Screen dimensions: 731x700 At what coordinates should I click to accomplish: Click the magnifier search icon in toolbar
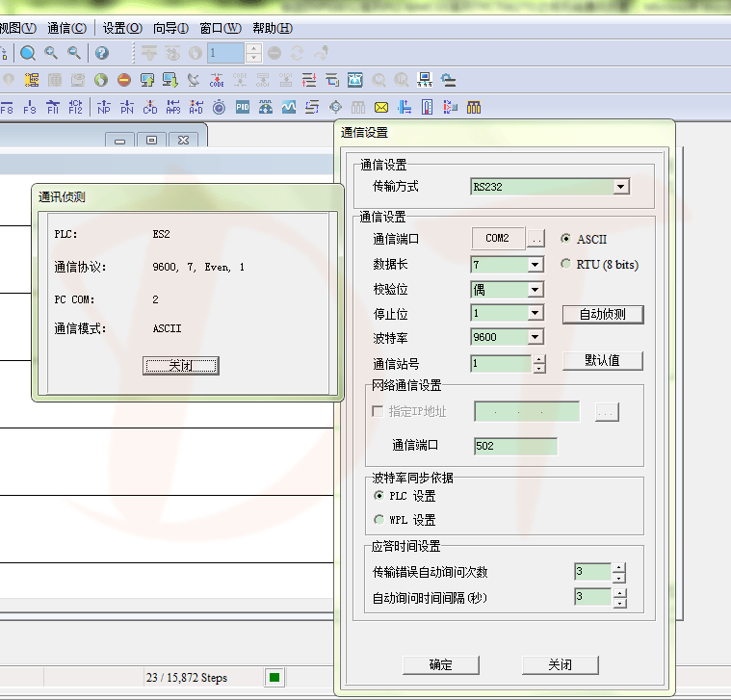[x=28, y=53]
